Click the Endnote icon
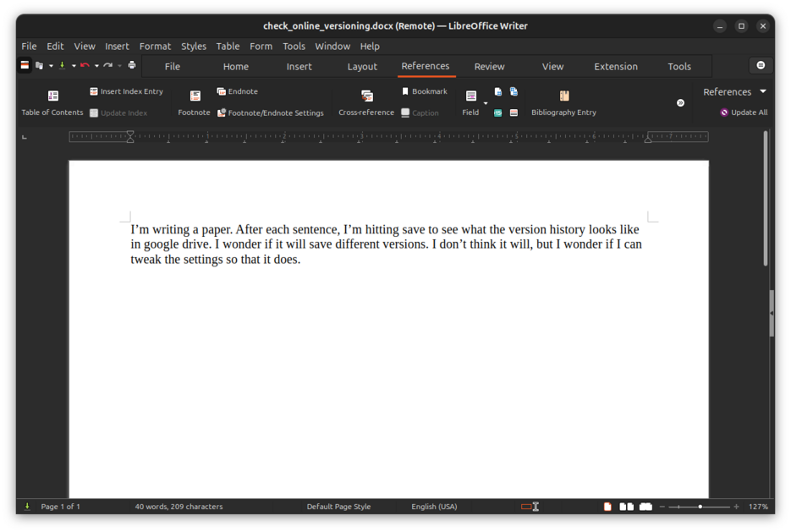 coord(221,91)
